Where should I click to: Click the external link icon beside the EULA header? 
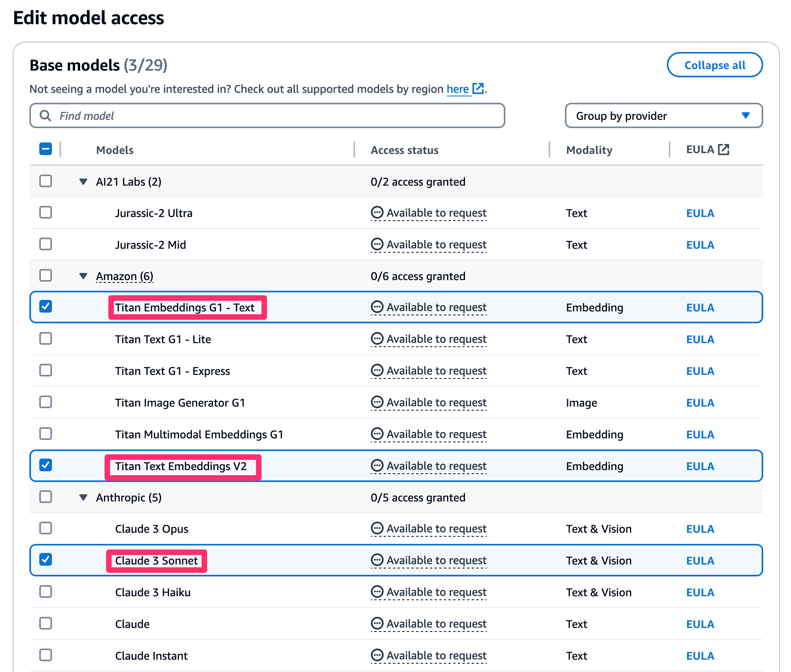point(724,150)
